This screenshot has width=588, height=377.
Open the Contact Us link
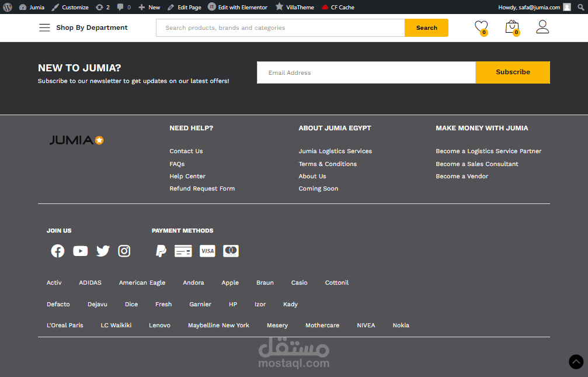point(186,151)
